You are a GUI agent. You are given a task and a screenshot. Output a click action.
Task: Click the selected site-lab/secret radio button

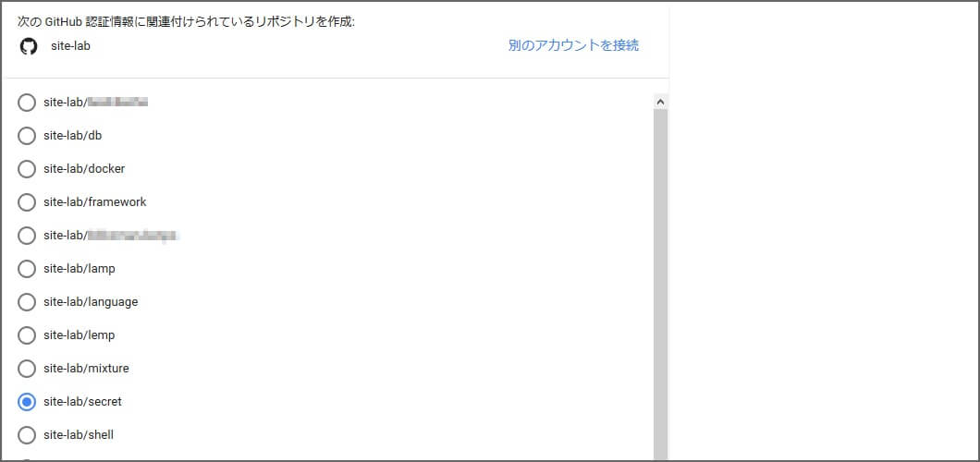click(x=27, y=402)
